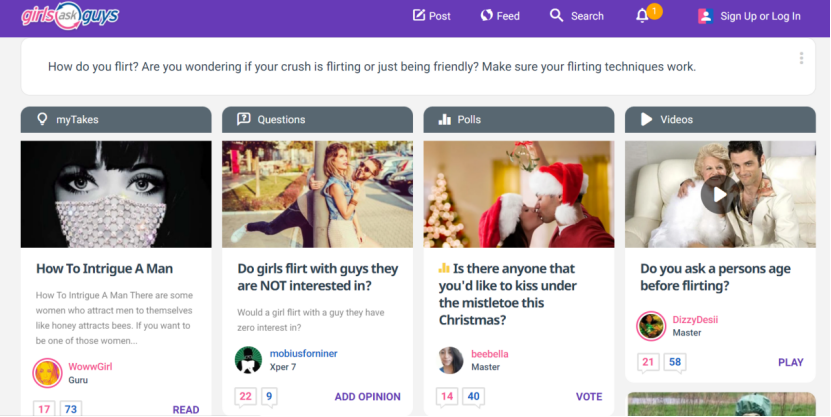Image resolution: width=831 pixels, height=417 pixels.
Task: Click the Videos play icon header
Action: click(646, 119)
